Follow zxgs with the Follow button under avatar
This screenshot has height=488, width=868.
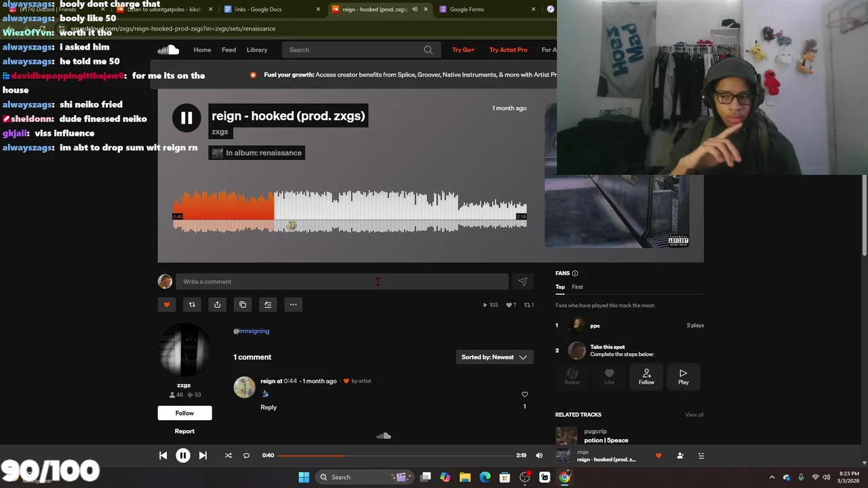point(184,413)
